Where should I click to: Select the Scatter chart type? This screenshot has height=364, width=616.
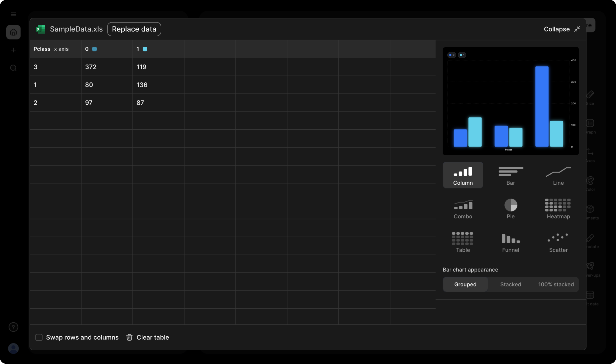coord(558,242)
